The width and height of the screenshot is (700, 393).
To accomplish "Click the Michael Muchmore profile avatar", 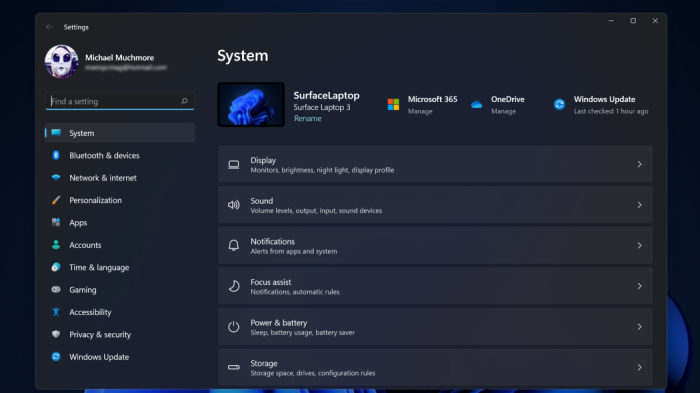I will (62, 61).
